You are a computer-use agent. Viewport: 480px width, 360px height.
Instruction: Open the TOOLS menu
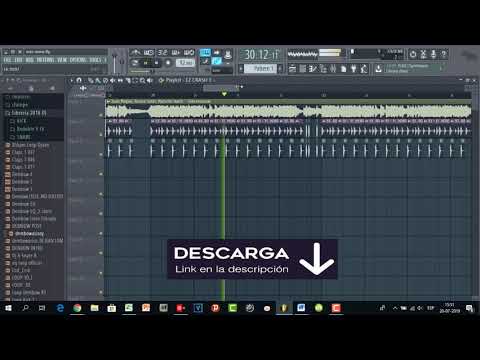[x=95, y=60]
